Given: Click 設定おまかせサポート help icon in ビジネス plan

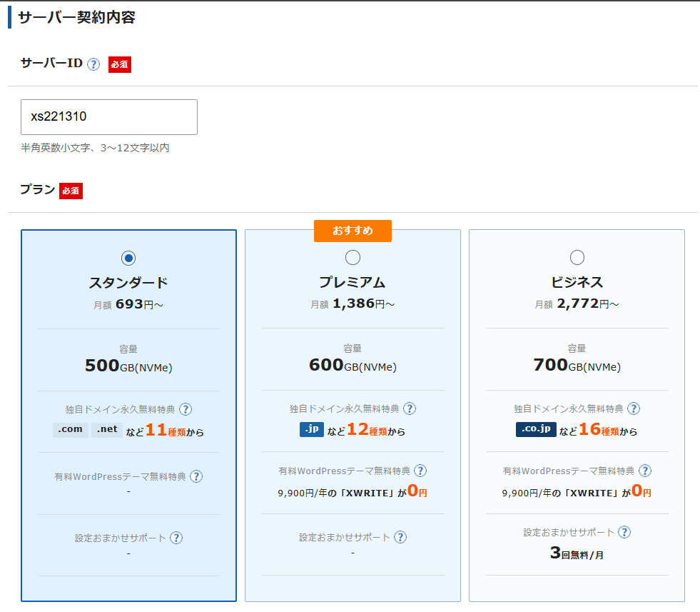Looking at the screenshot, I should (624, 532).
